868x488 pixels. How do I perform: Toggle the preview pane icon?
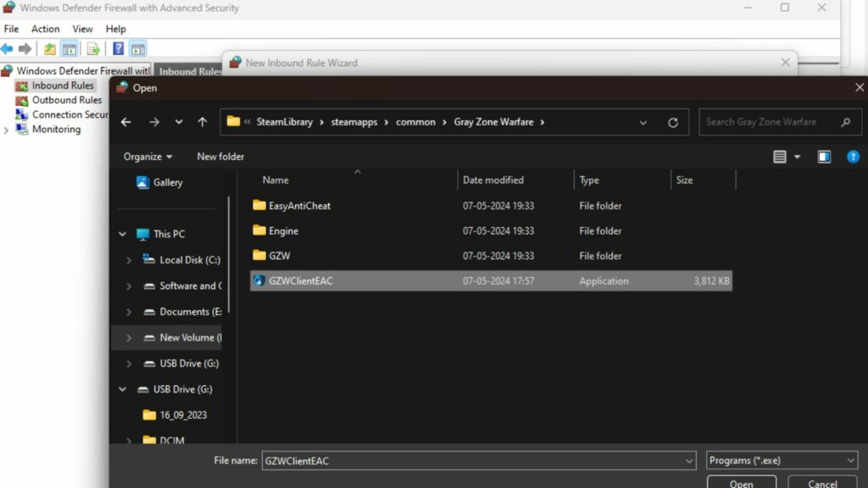824,157
